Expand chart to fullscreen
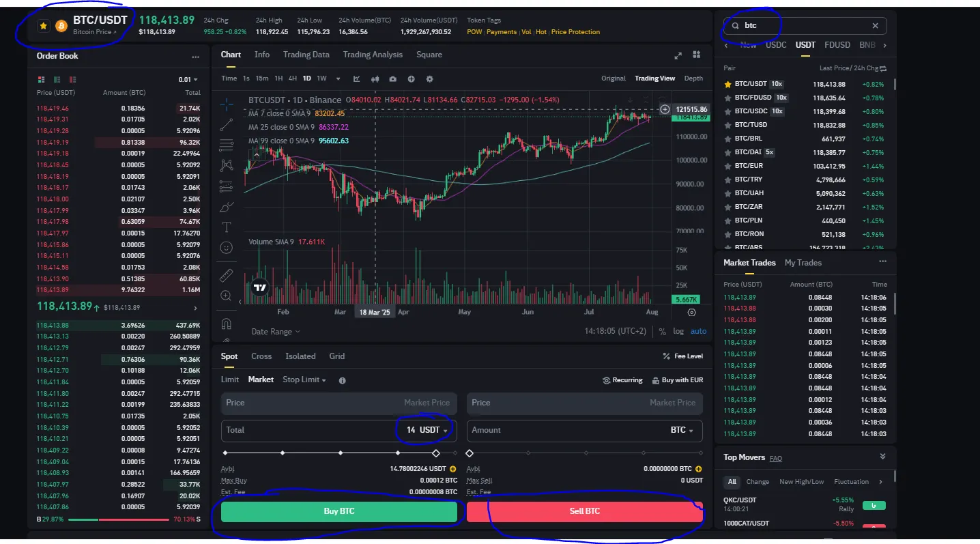This screenshot has height=544, width=980. [678, 55]
